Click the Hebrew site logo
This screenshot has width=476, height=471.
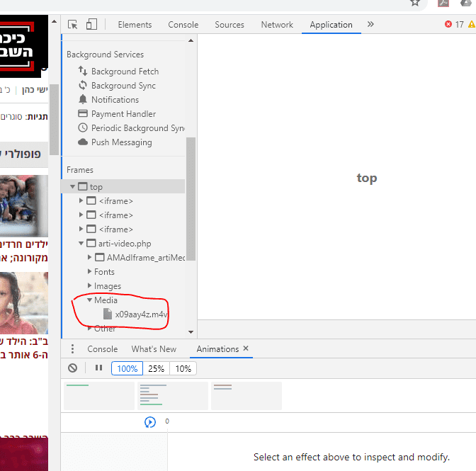point(24,47)
